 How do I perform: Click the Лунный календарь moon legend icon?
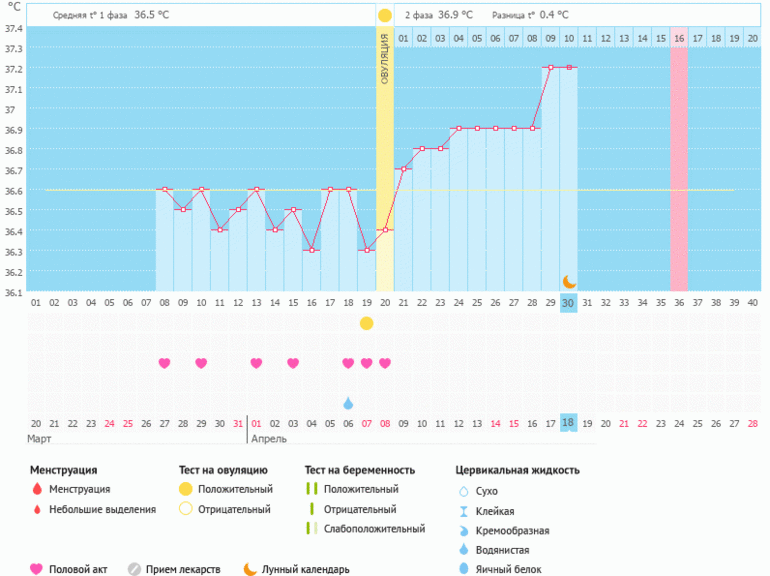click(250, 569)
